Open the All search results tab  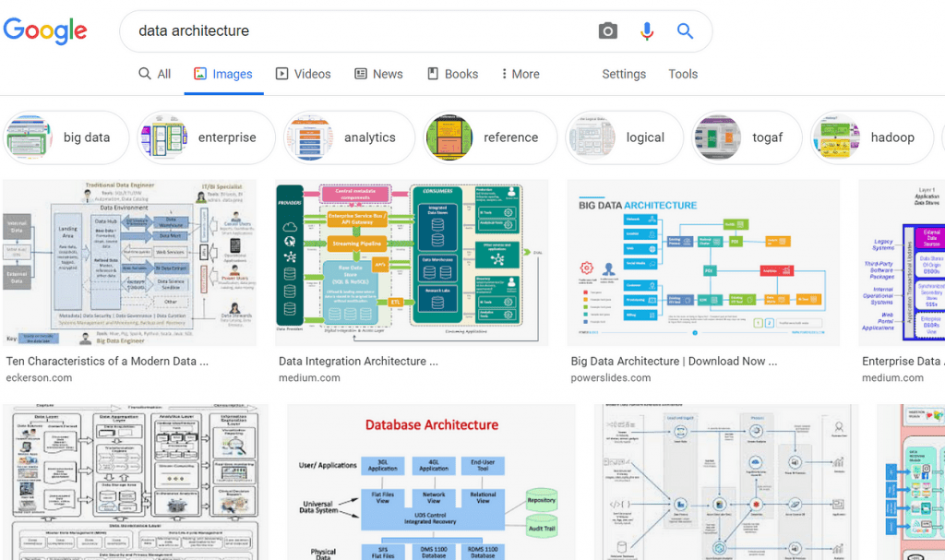tap(155, 74)
